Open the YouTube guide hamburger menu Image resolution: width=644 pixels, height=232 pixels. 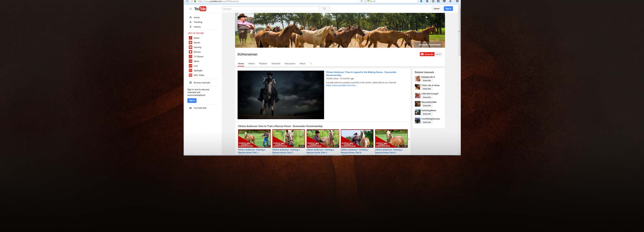190,9
